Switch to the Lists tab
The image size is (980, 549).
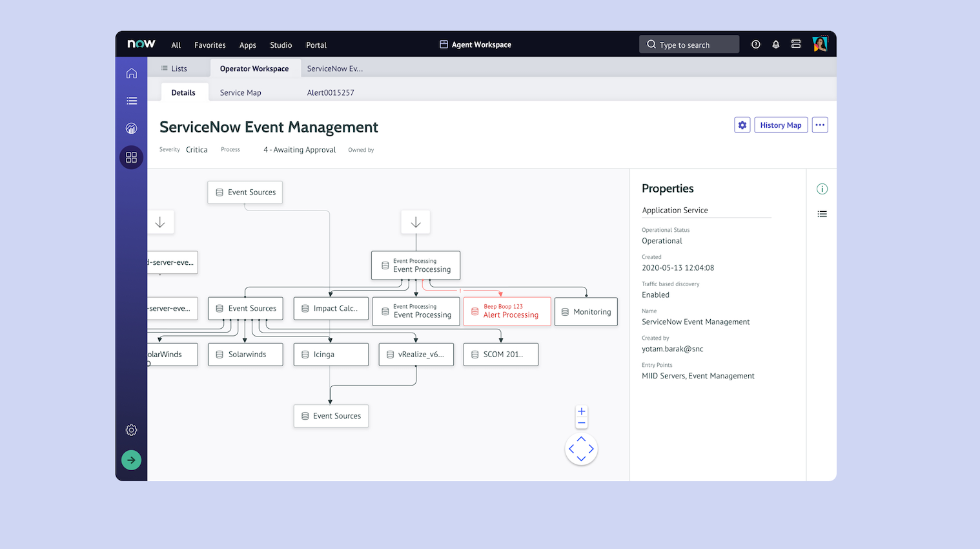point(174,68)
